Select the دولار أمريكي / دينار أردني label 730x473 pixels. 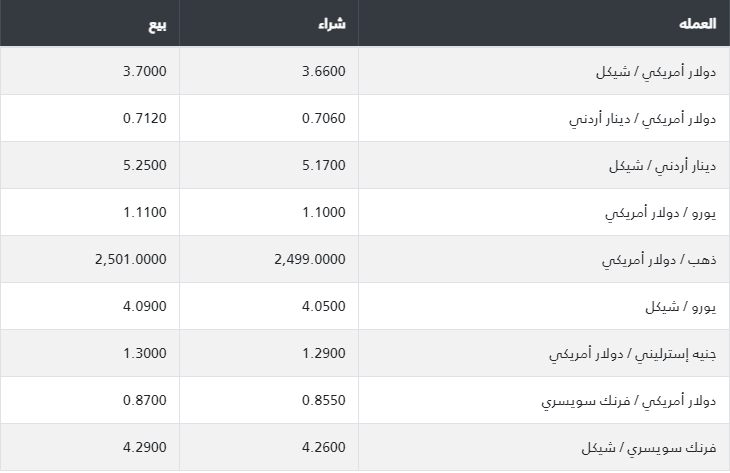coord(642,119)
